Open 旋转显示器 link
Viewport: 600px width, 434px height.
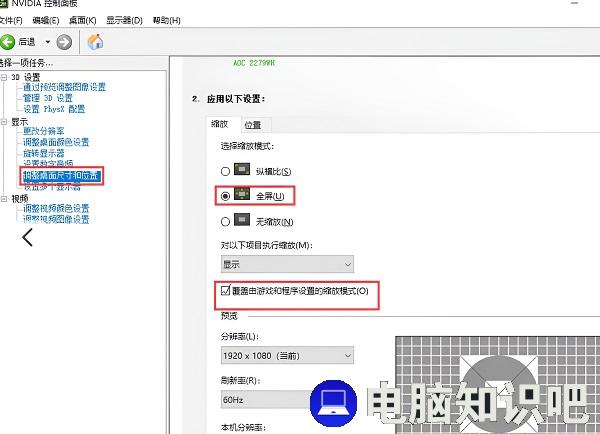[x=44, y=153]
